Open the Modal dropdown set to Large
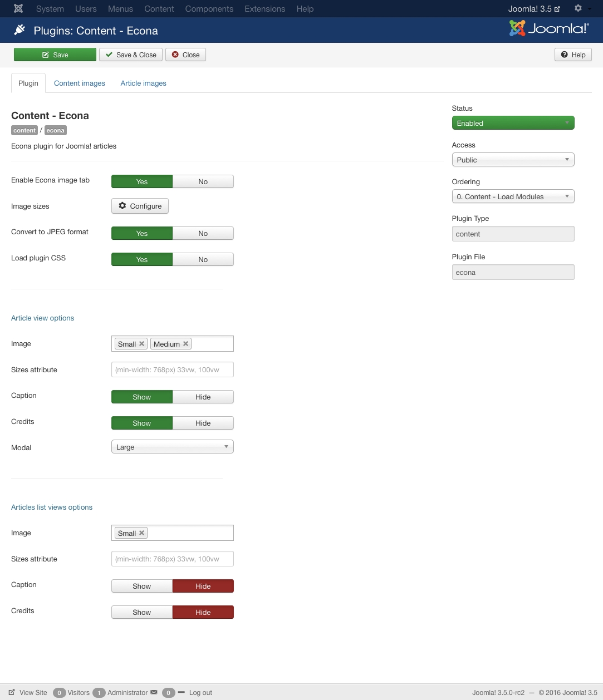The image size is (603, 700). [x=173, y=447]
